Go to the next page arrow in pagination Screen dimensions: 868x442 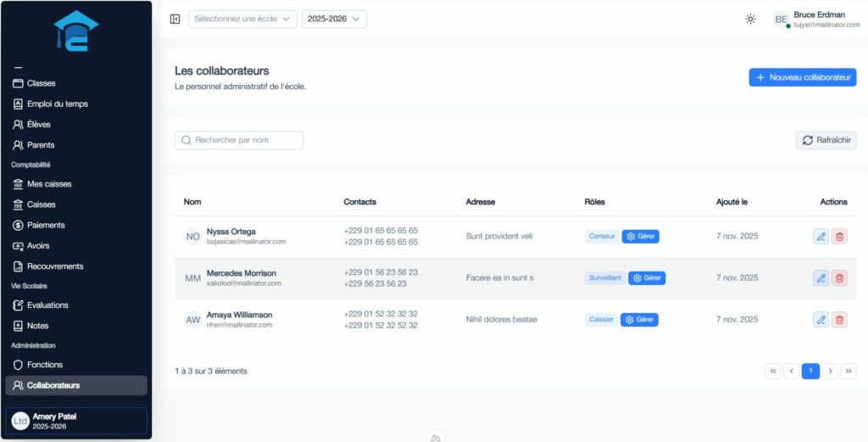[x=830, y=371]
